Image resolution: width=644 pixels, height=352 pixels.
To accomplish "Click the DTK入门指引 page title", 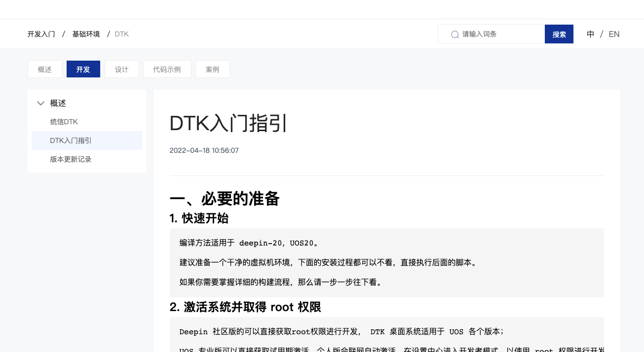I will (228, 123).
